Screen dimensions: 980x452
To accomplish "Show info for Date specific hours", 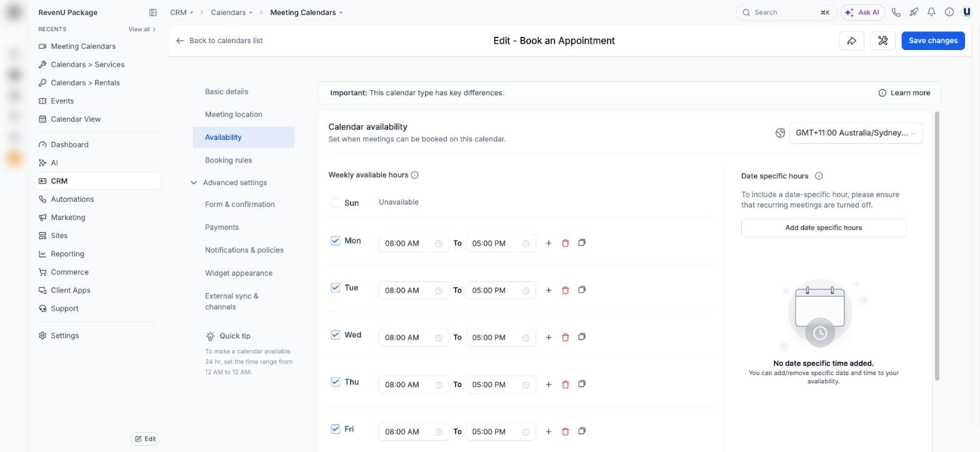I will pos(819,176).
